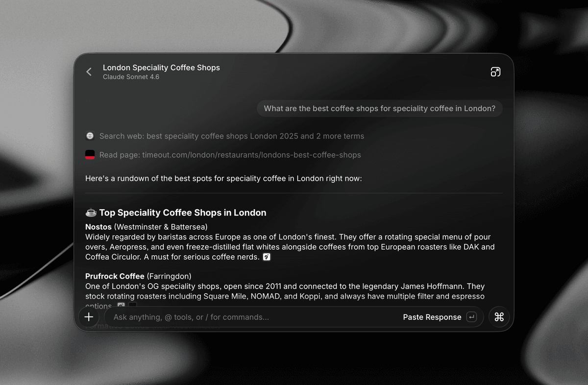This screenshot has width=588, height=385.
Task: Click the Paste Response button
Action: click(x=439, y=317)
